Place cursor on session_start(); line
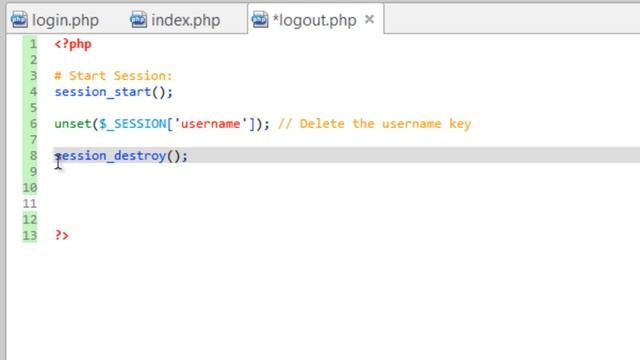The image size is (640, 360). [114, 92]
